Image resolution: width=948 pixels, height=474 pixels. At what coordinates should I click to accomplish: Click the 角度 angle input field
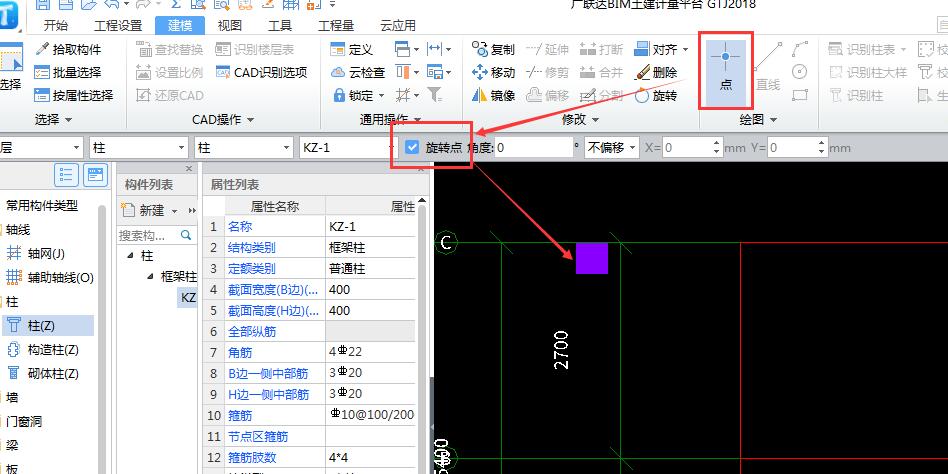[534, 148]
